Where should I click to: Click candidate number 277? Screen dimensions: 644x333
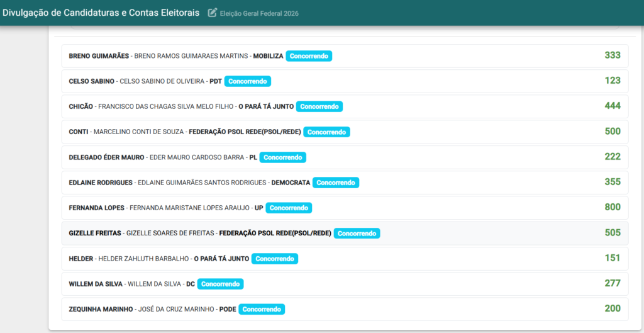point(613,283)
